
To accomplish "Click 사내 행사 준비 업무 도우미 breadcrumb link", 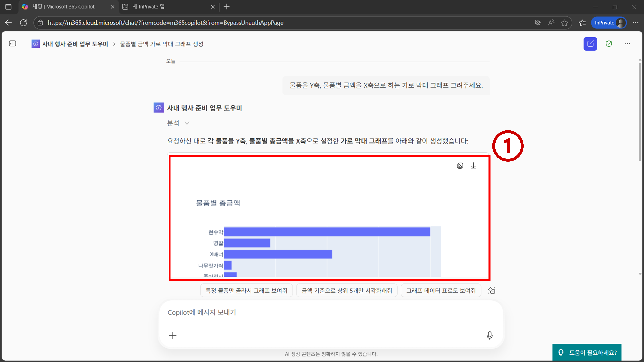I will coord(75,44).
